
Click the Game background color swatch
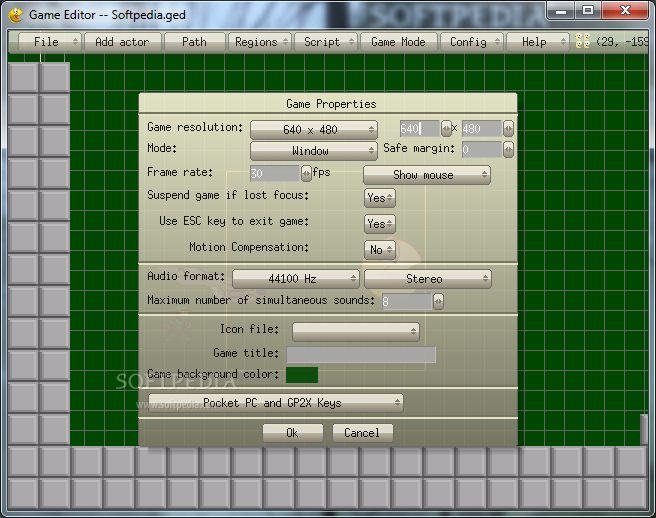[302, 375]
